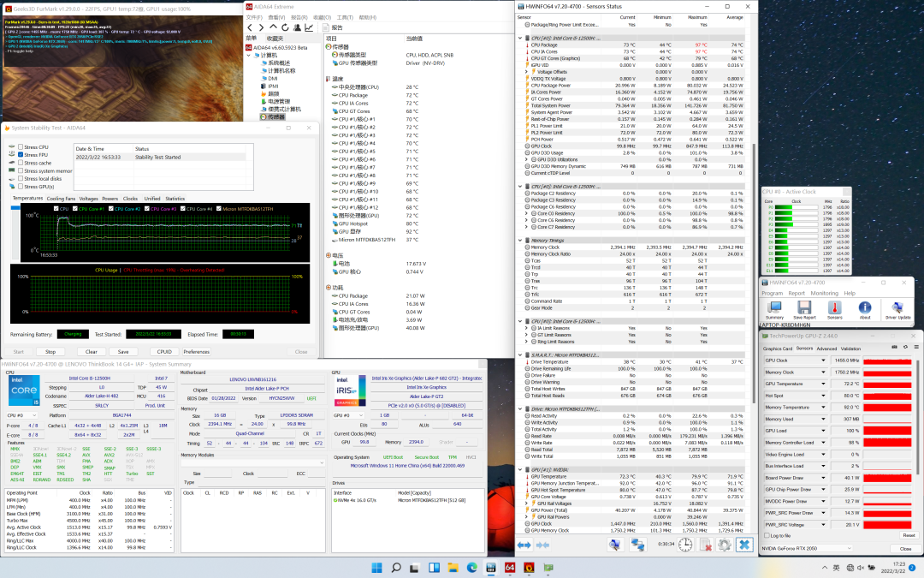Screen dimensions: 924x578
Task: Click the HWiNFO Driver Update icon
Action: pos(900,308)
